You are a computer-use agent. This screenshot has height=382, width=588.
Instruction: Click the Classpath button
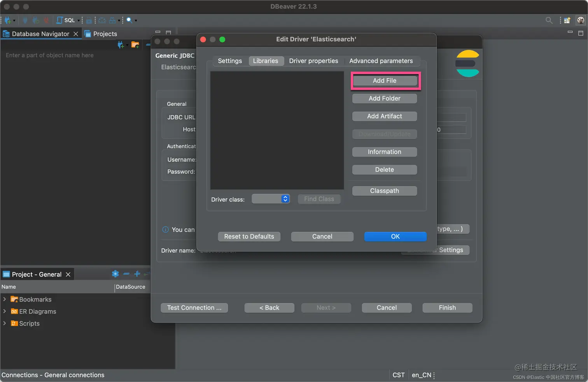coord(385,191)
